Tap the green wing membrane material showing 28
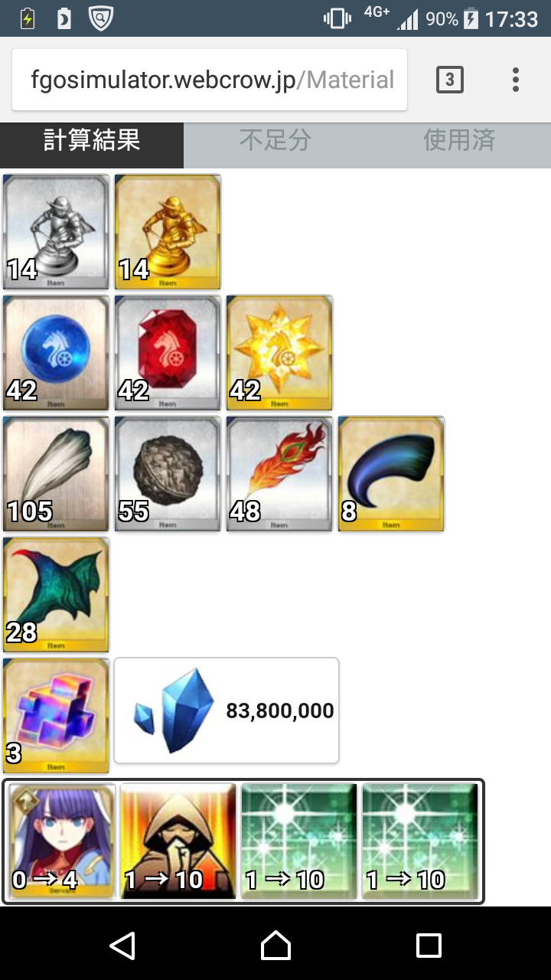 [57, 595]
